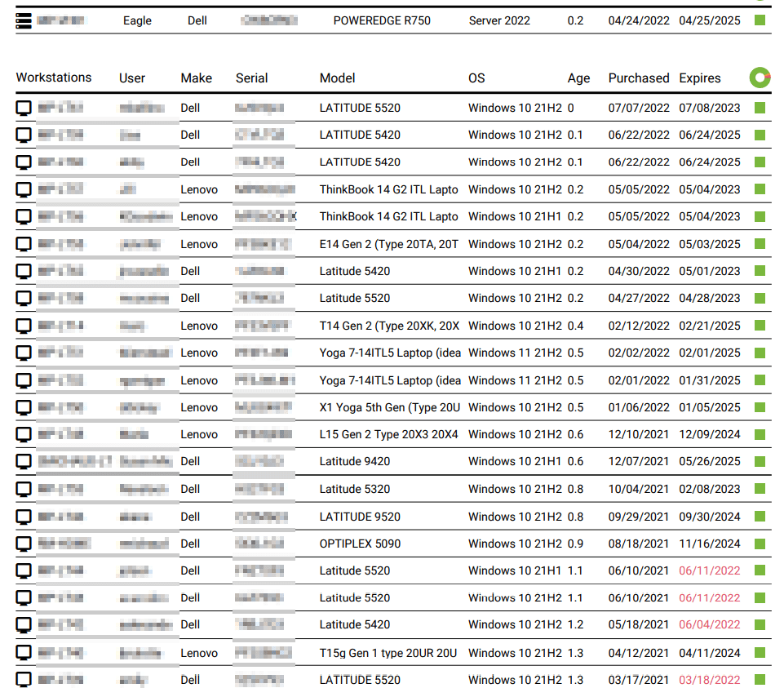
Task: Click the donut chart icon in the Workstations header
Action: [x=760, y=78]
